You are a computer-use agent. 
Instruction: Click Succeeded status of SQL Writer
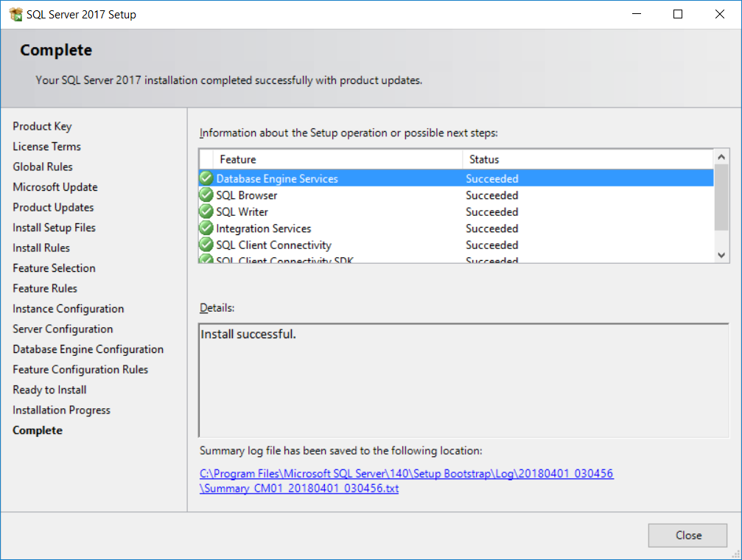(491, 211)
